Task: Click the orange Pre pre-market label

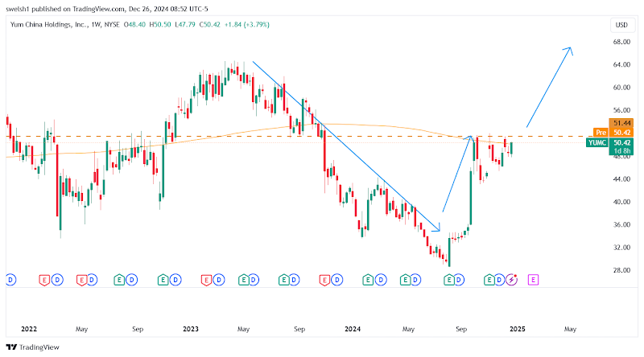Action: pyautogui.click(x=601, y=132)
